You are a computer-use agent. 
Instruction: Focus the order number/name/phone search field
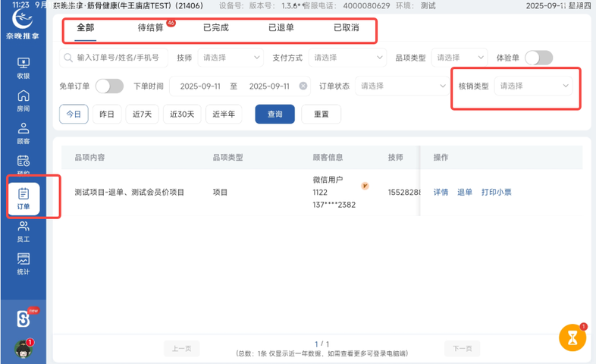118,58
